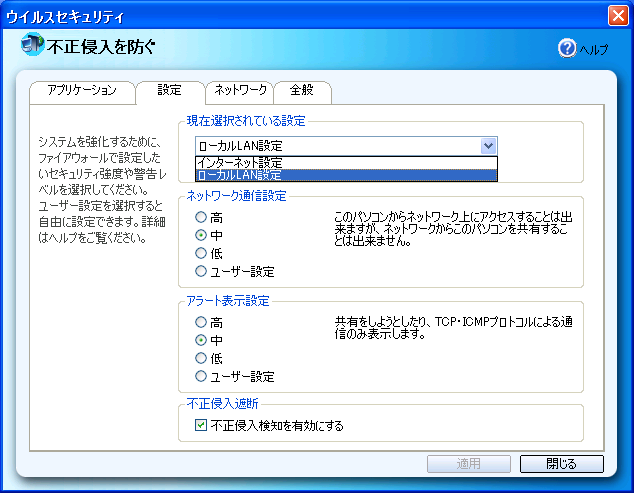Click the firewall shield icon in header
Image resolution: width=634 pixels, height=493 pixels.
tap(33, 45)
